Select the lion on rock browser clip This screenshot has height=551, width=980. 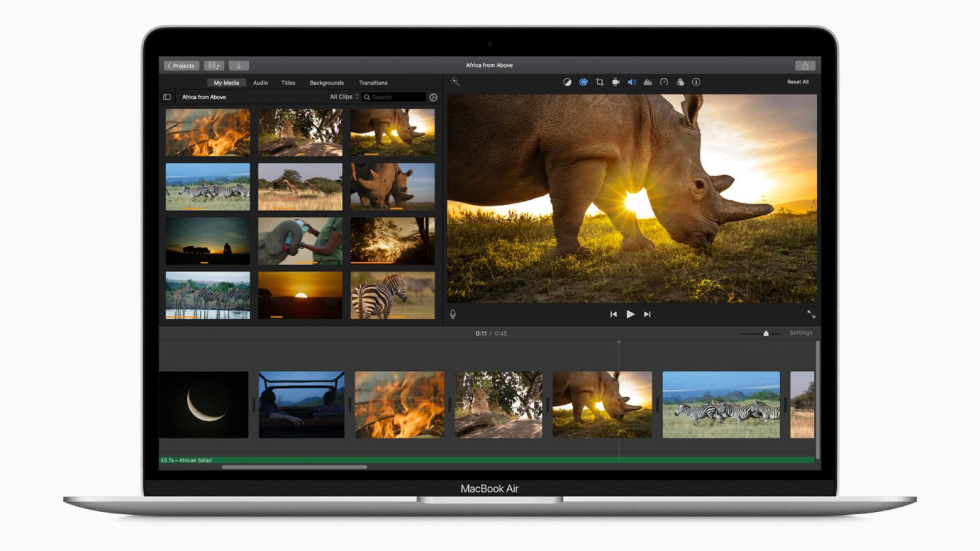(x=300, y=133)
